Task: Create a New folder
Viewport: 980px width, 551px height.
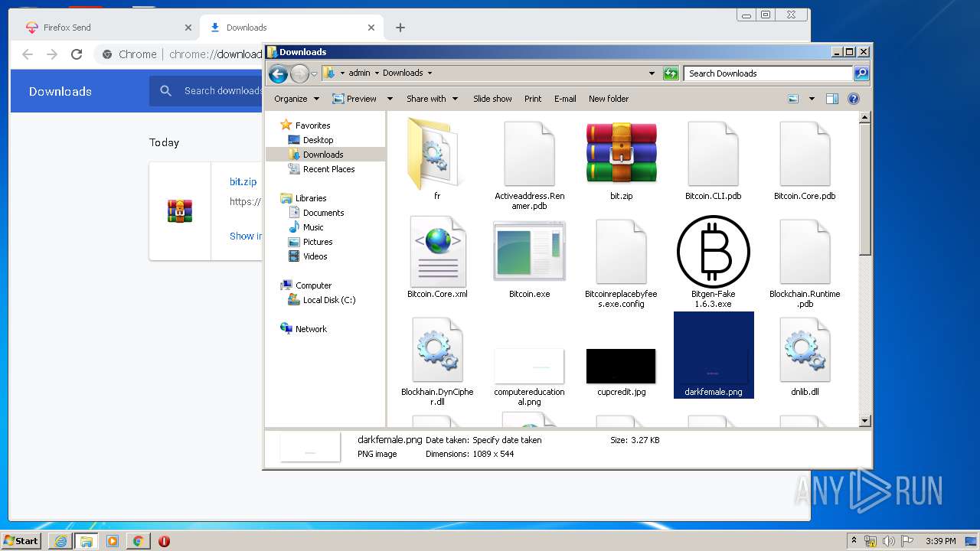Action: tap(609, 99)
